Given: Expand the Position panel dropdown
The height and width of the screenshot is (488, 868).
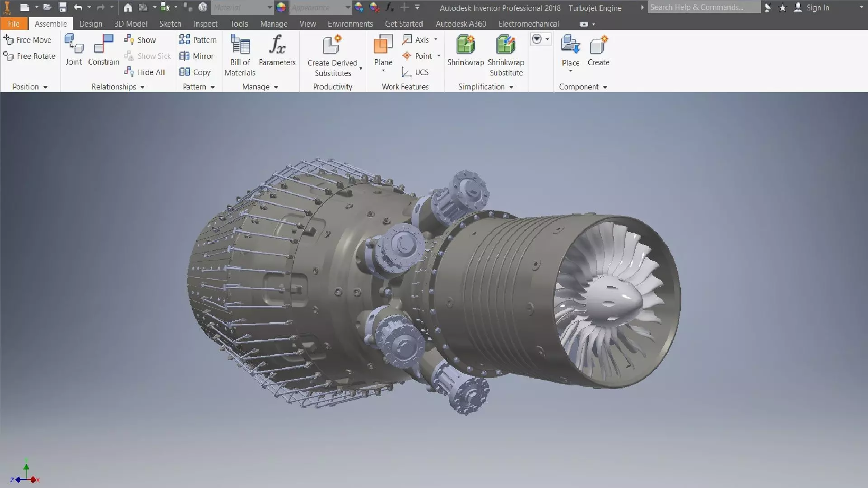Looking at the screenshot, I should pyautogui.click(x=45, y=87).
